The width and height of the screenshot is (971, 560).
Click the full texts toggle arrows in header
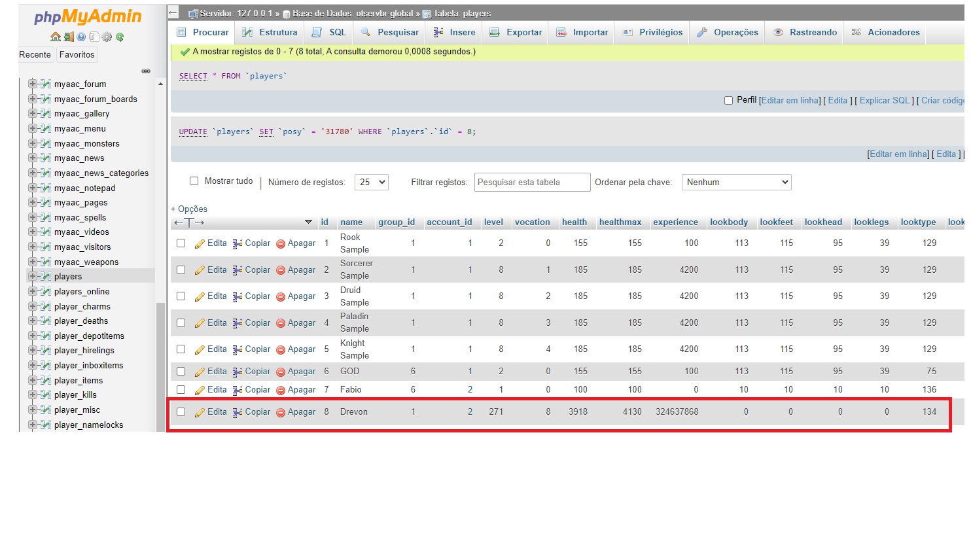click(189, 222)
